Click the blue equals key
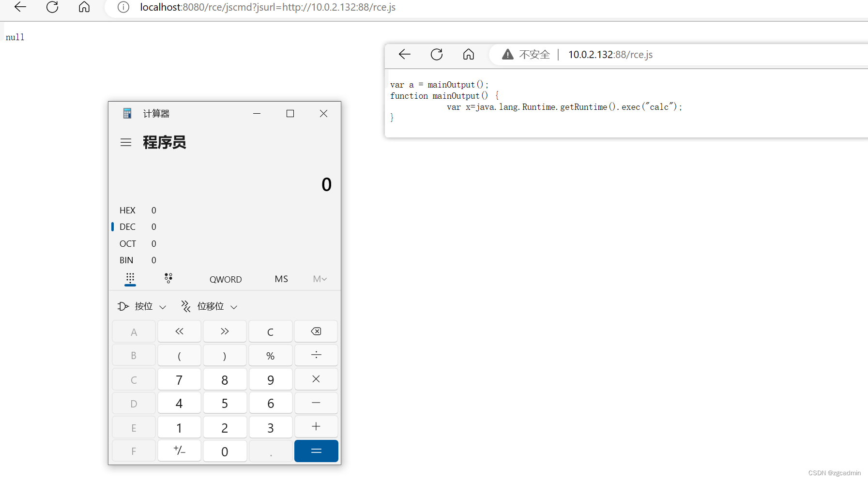Viewport: 868px width, 481px height. [316, 451]
